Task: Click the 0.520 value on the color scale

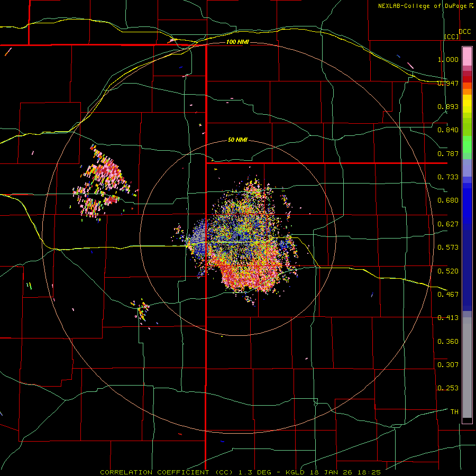Action: [448, 271]
